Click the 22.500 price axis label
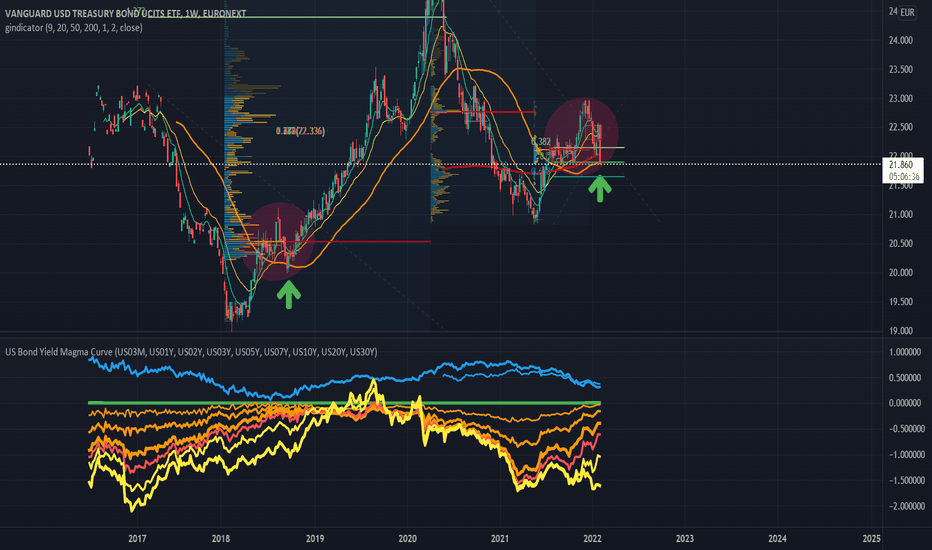 pyautogui.click(x=900, y=127)
